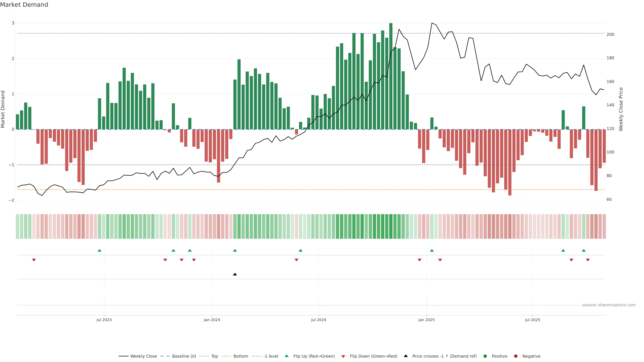Click the black triangle marker in the price-cross row
The image size is (644, 362).
pos(235,274)
